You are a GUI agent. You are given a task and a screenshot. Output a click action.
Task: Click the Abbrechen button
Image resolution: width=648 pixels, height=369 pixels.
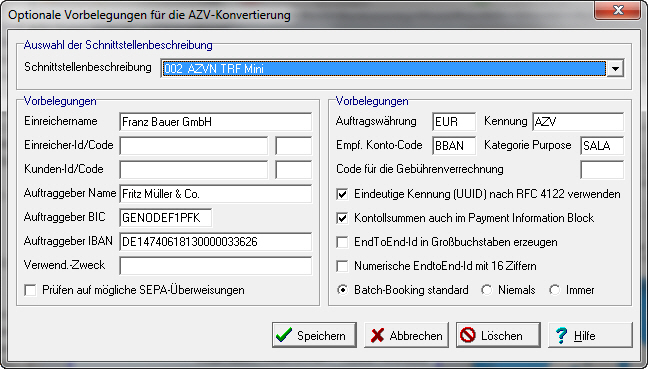point(406,335)
